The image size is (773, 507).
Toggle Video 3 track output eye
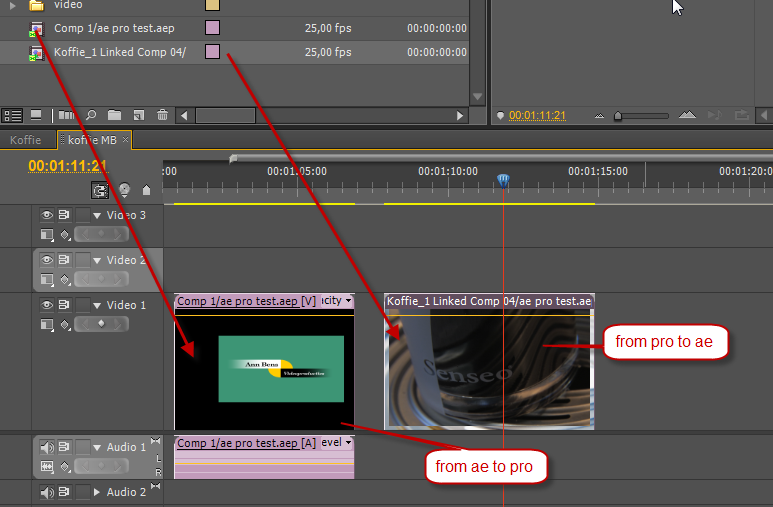[x=46, y=215]
